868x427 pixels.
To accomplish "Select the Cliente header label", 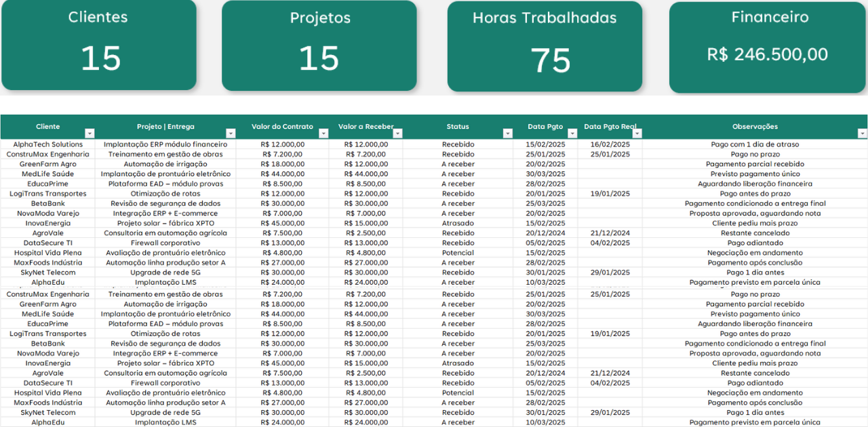I will 48,127.
